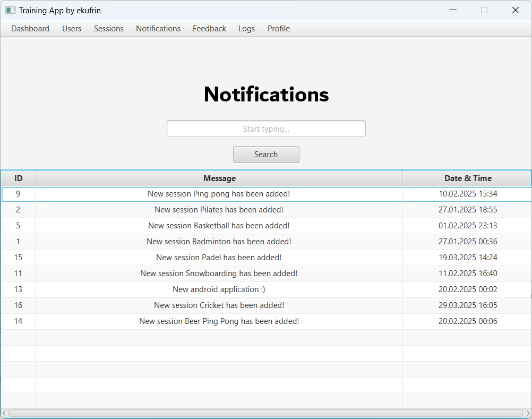This screenshot has height=419, width=532.
Task: Open the Dashboard menu
Action: point(30,29)
